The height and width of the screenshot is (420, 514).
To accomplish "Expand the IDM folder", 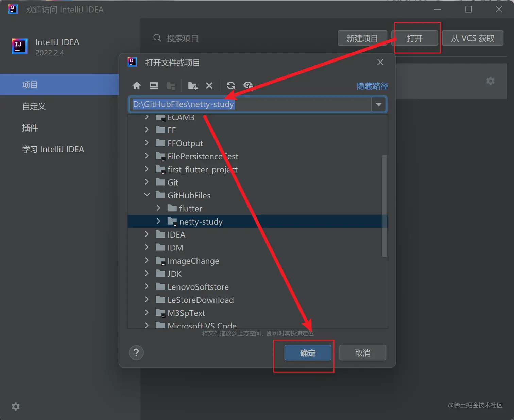I will coord(147,247).
